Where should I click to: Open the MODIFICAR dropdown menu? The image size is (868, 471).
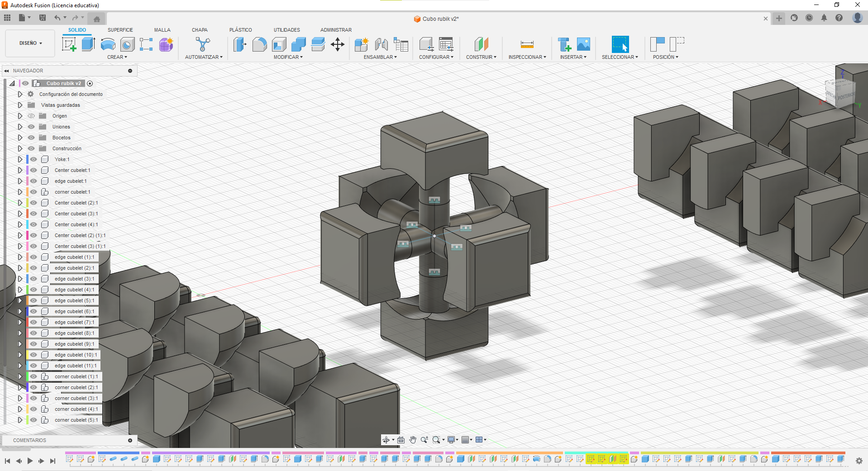click(288, 57)
